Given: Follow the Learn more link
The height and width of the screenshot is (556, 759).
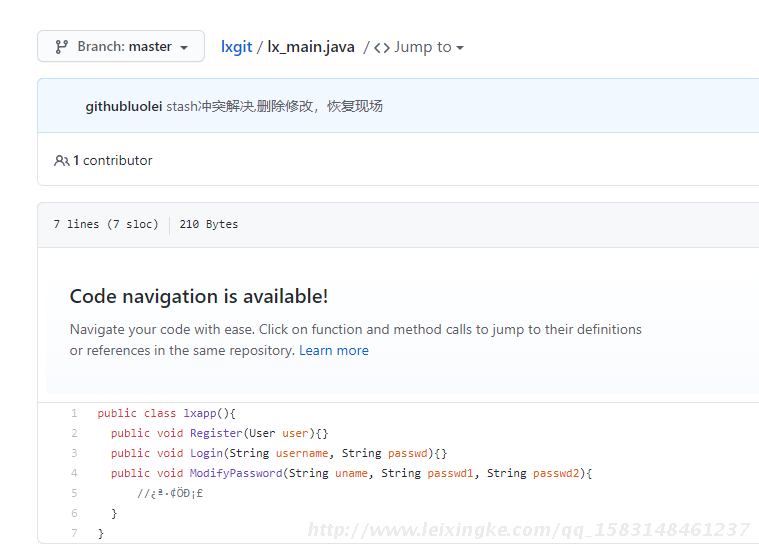Looking at the screenshot, I should point(334,350).
